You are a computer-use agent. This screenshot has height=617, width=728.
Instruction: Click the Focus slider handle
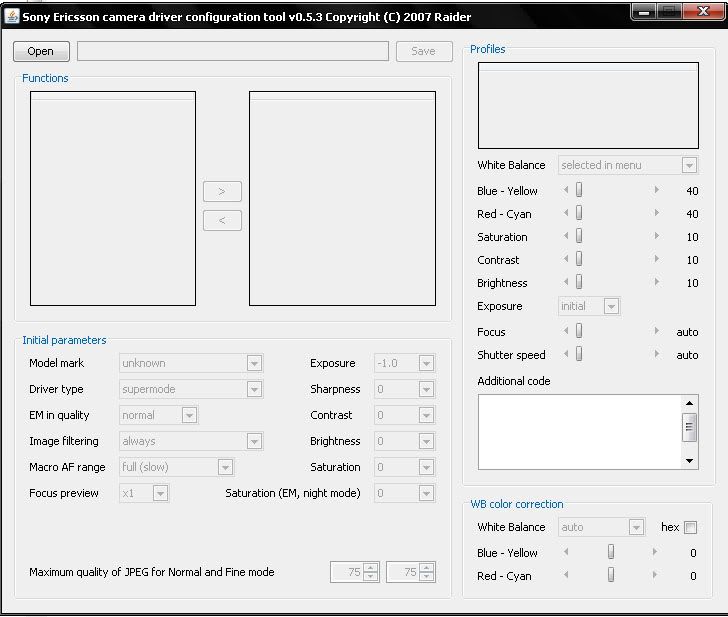tap(579, 331)
